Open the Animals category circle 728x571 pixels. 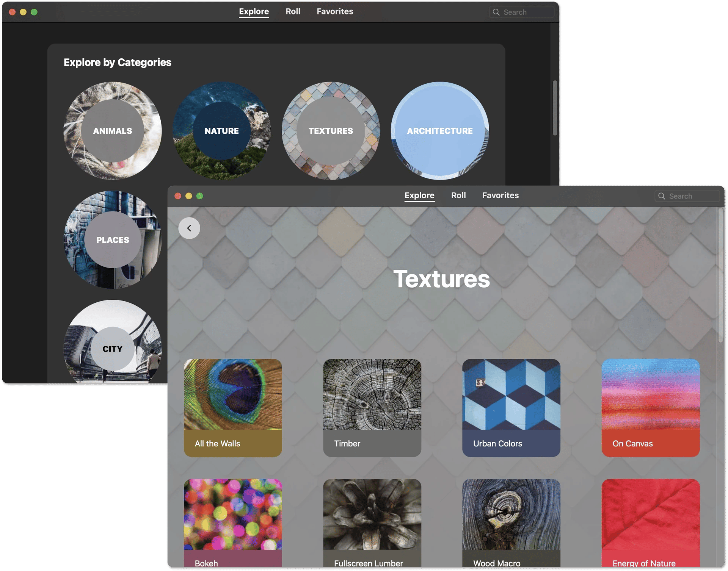(x=113, y=131)
